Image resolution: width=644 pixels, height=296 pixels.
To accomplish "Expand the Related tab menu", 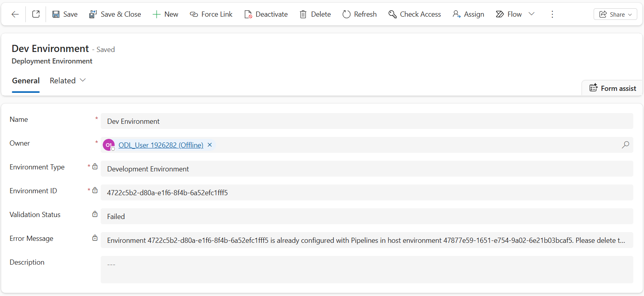I will click(68, 81).
